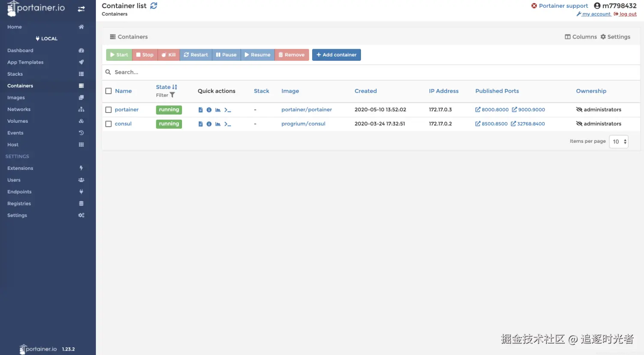Sort by Image column header

pos(290,91)
